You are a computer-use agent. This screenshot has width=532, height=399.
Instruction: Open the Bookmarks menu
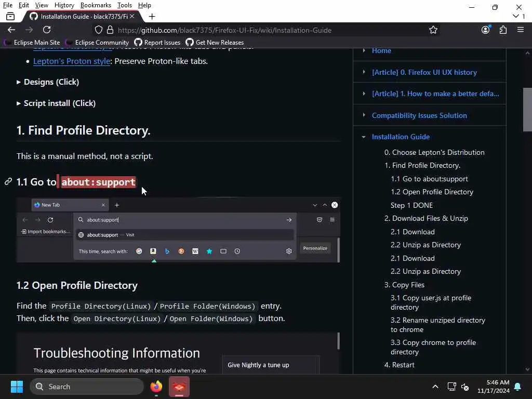click(96, 5)
